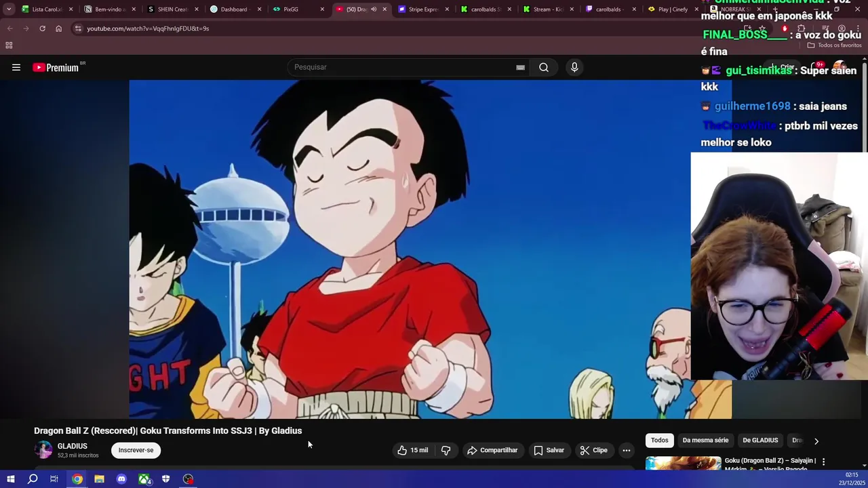Like the video with 15 mil

tap(413, 450)
